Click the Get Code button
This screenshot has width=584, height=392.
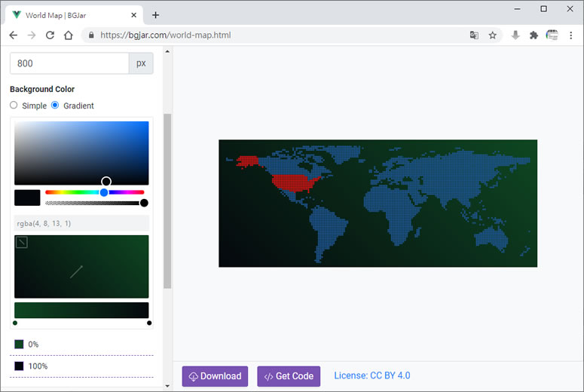[x=289, y=376]
